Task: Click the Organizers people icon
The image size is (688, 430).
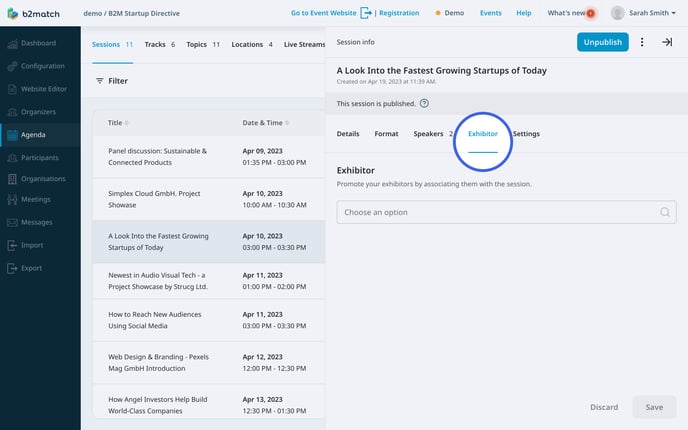Action: point(12,112)
